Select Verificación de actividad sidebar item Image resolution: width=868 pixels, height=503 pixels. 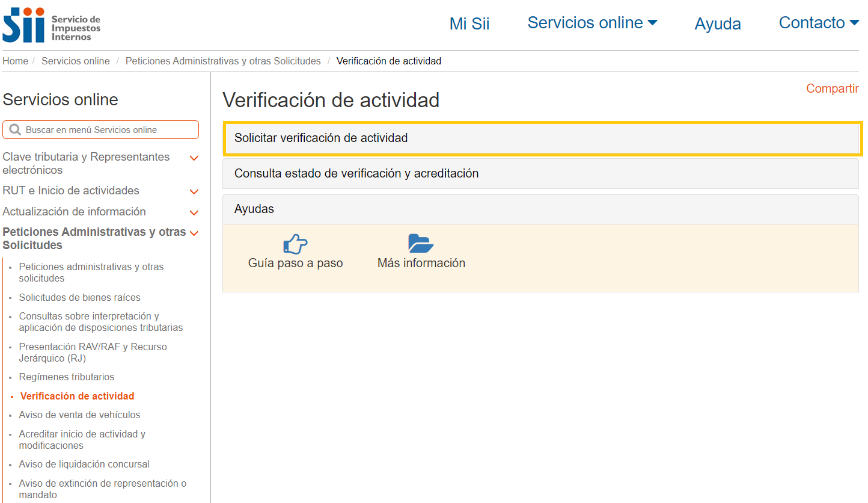[77, 396]
